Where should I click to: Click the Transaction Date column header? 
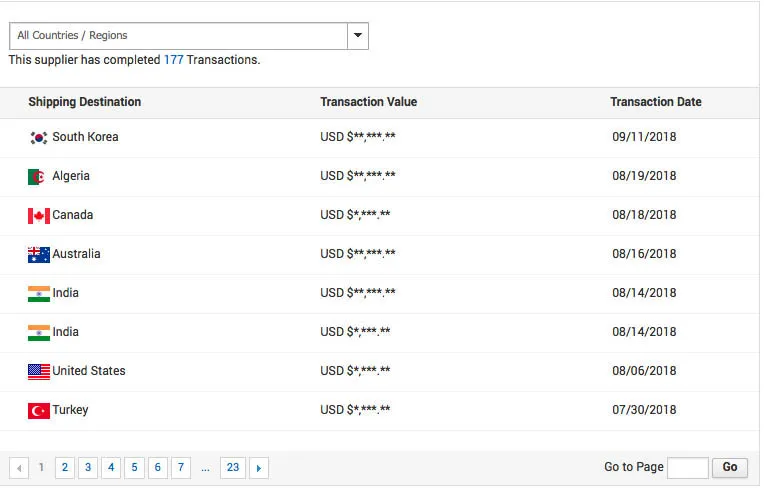(655, 102)
